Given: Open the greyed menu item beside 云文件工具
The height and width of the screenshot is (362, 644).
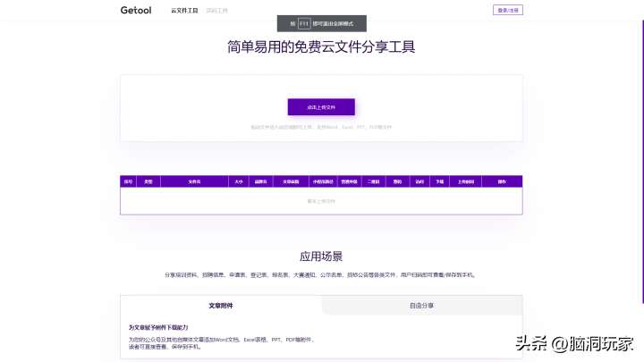Looking at the screenshot, I should click(216, 11).
